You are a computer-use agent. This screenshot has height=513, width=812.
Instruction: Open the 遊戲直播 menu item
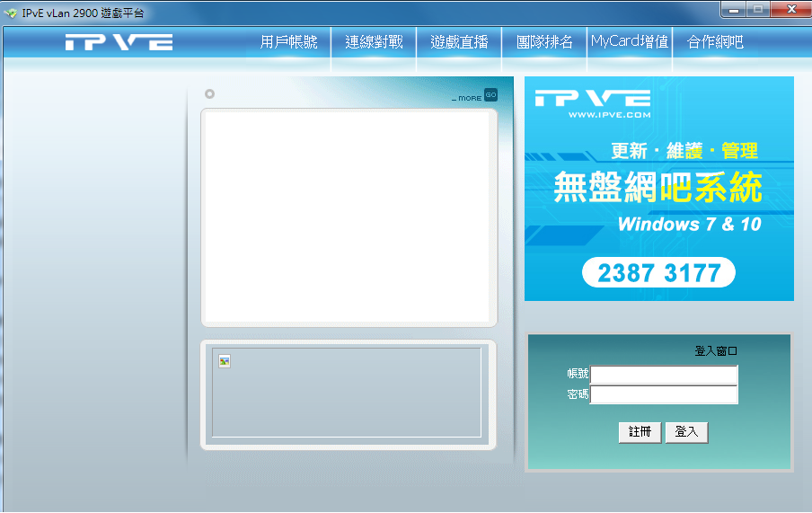click(x=459, y=42)
